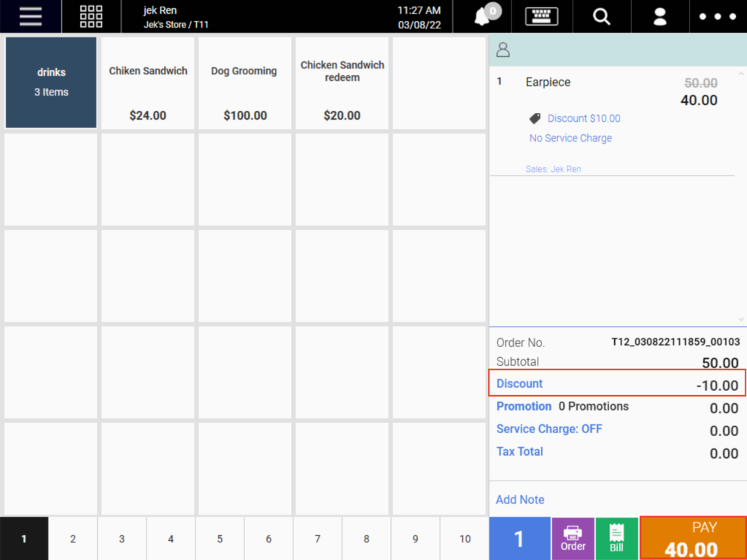Open Add Note for the order
This screenshot has height=560, width=747.
(x=519, y=499)
